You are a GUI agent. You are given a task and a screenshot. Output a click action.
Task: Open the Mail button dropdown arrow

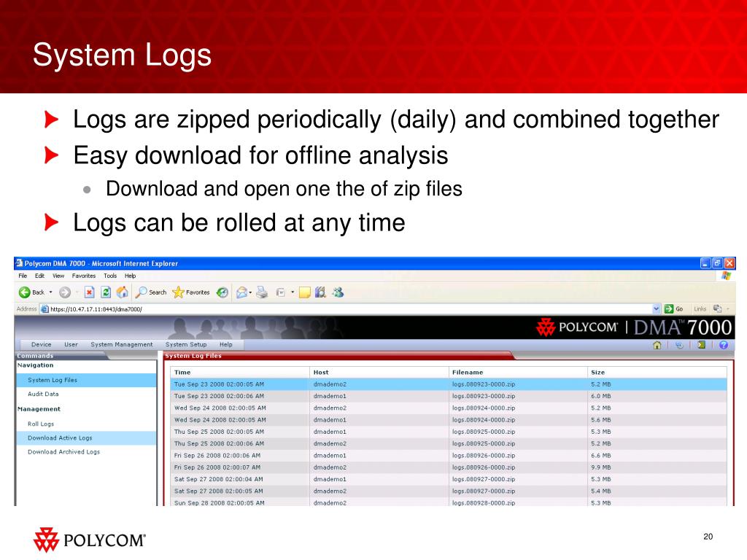(251, 292)
